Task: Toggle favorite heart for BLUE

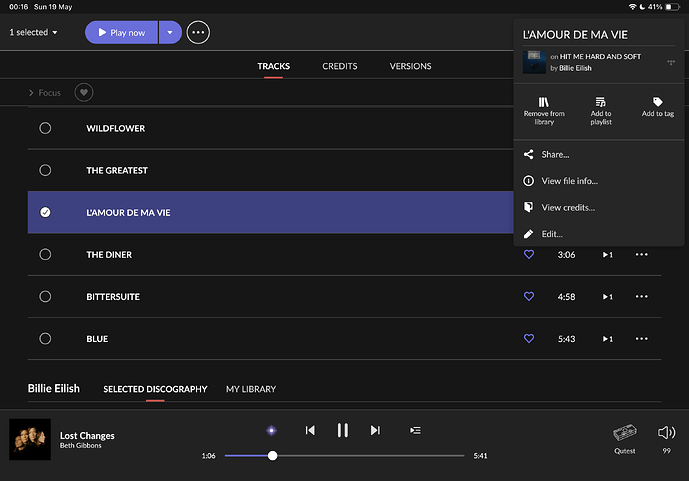Action: [529, 339]
